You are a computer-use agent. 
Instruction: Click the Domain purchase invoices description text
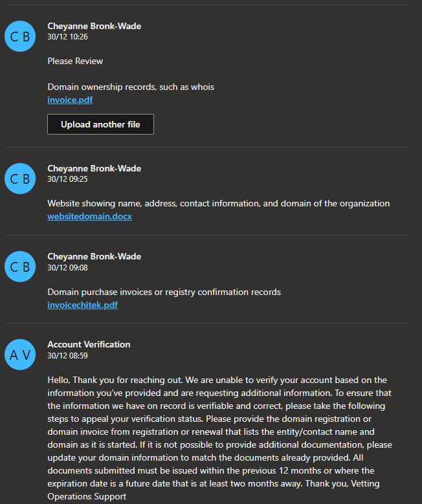point(164,292)
